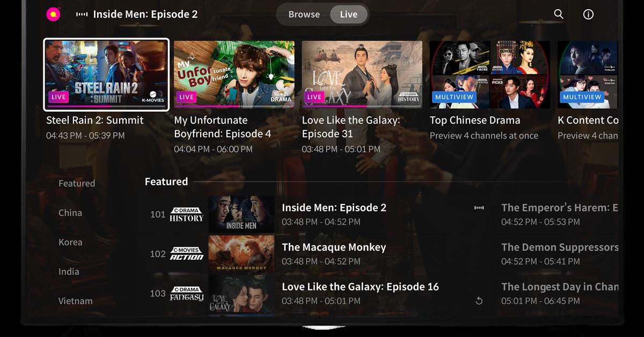Open the info circle icon
The image size is (644, 337).
pos(588,14)
